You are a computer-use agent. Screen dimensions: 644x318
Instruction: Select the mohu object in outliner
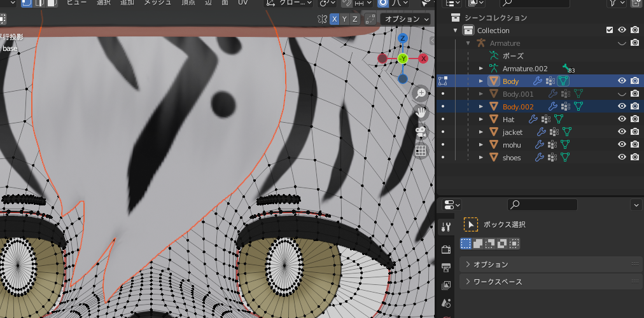pyautogui.click(x=512, y=145)
